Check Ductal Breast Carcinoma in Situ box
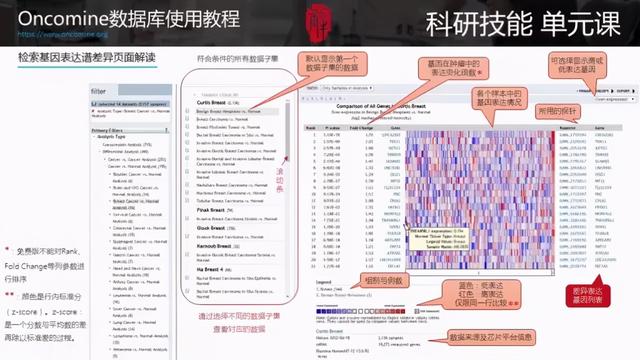640x360 pixels. [187, 135]
